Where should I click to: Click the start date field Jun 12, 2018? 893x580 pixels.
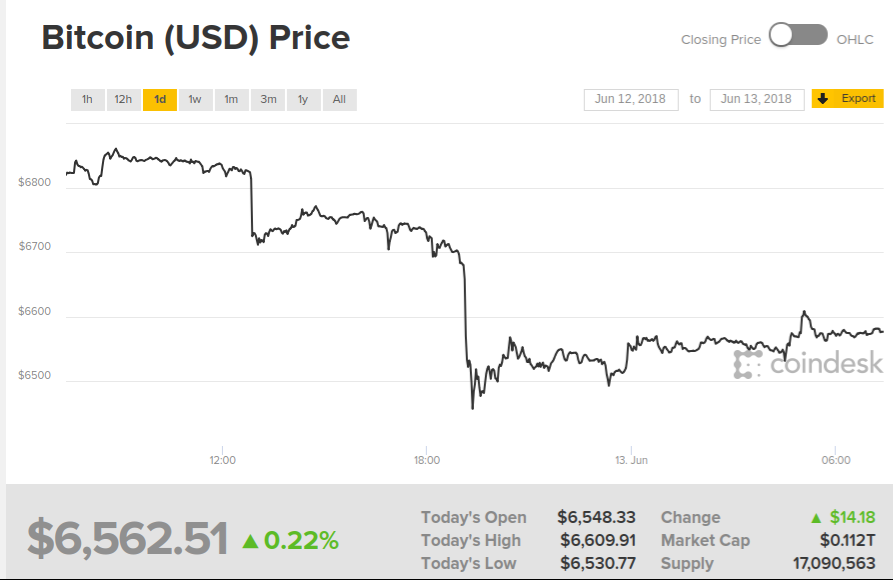pyautogui.click(x=631, y=99)
